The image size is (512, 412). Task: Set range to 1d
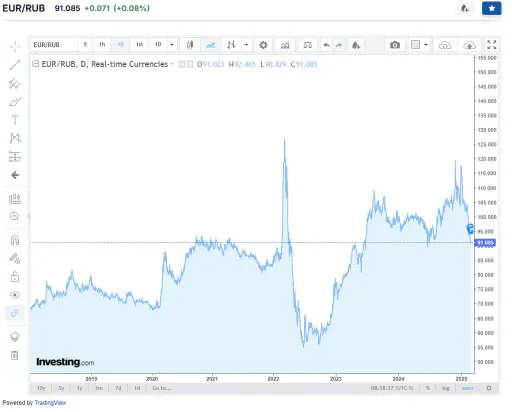click(137, 388)
